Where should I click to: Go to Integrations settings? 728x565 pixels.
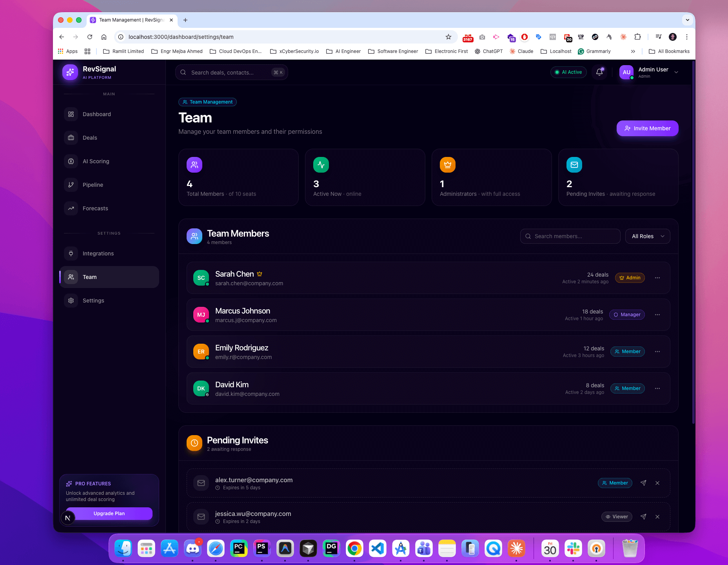pos(97,253)
